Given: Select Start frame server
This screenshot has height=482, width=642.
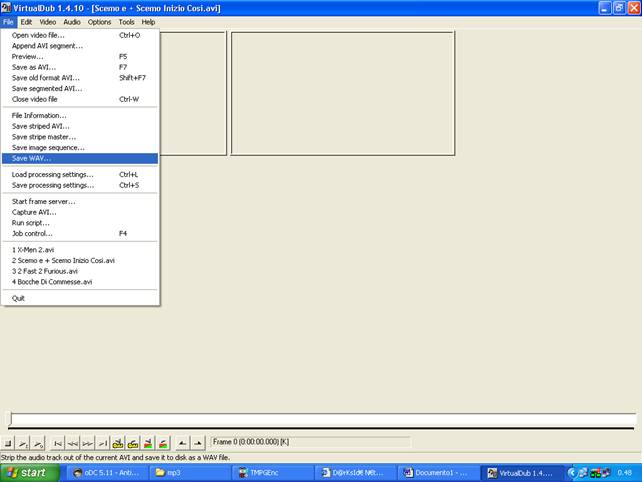Looking at the screenshot, I should click(x=80, y=201).
